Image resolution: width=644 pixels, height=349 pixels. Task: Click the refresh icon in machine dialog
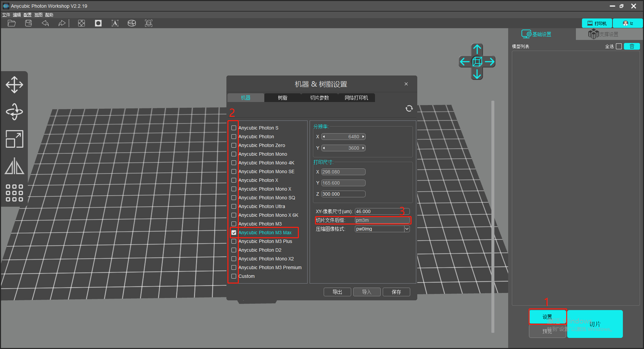pyautogui.click(x=409, y=108)
